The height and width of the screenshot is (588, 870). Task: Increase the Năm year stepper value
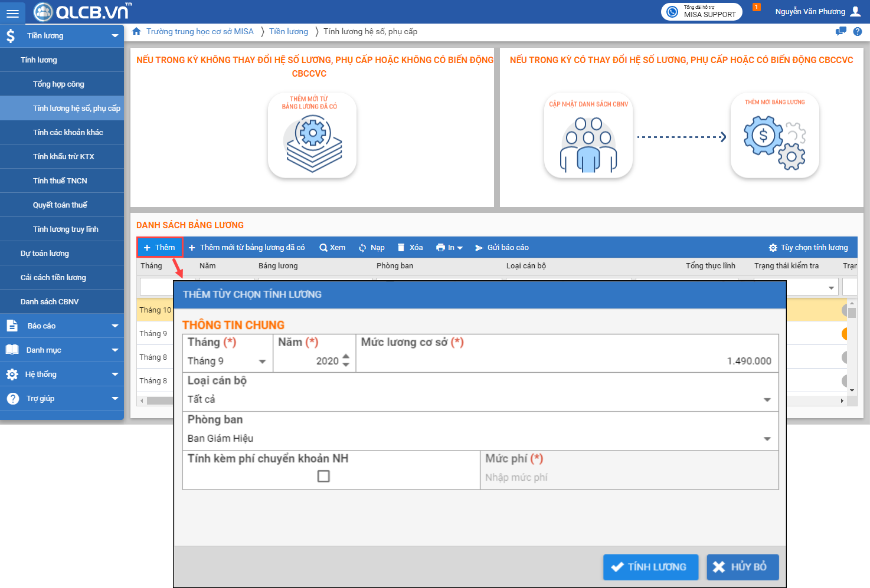pyautogui.click(x=346, y=357)
